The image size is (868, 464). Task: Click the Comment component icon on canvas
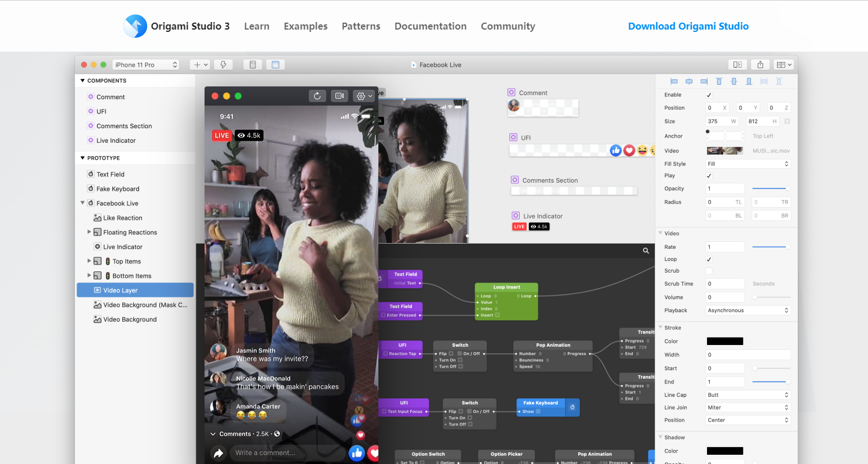512,92
